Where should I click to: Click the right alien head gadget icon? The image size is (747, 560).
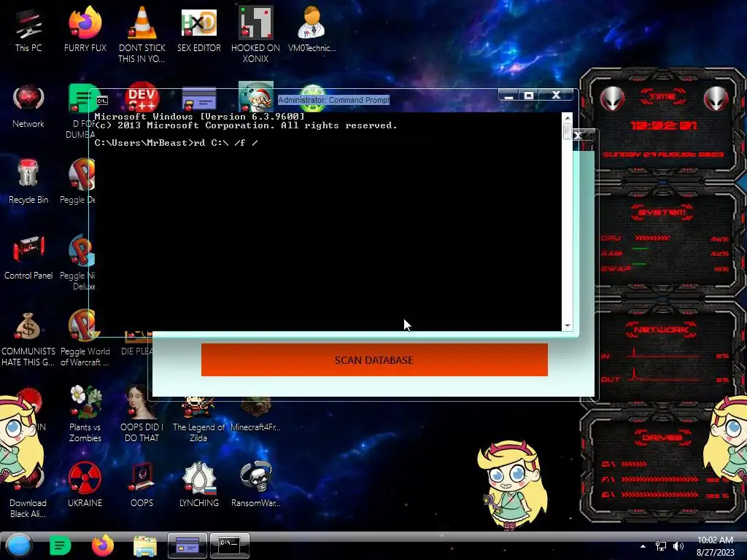pos(716,99)
